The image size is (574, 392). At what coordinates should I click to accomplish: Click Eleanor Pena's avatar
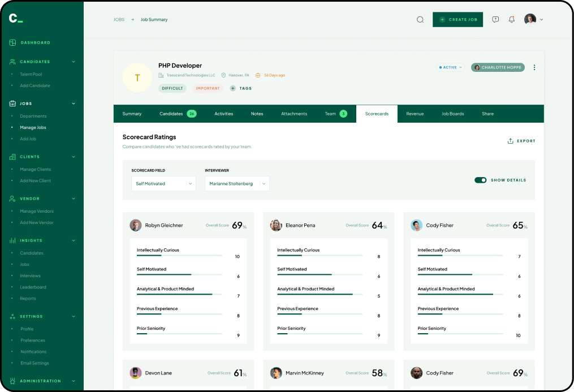tap(276, 225)
